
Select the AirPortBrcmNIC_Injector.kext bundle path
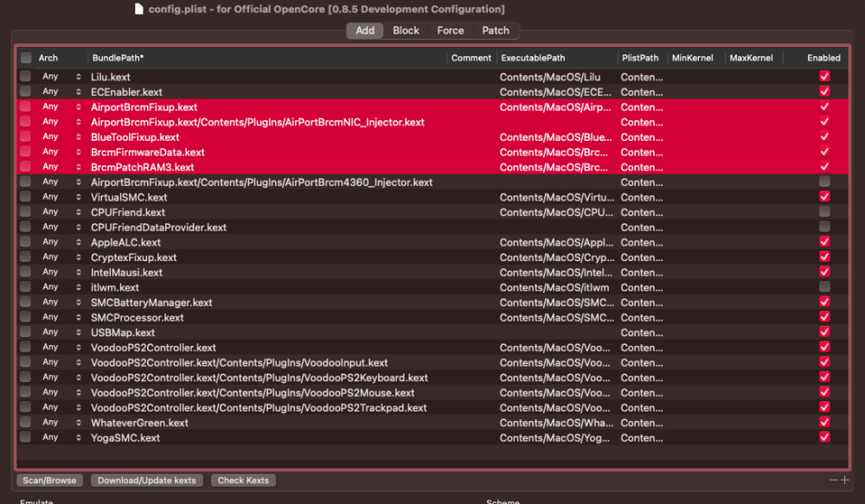click(258, 123)
